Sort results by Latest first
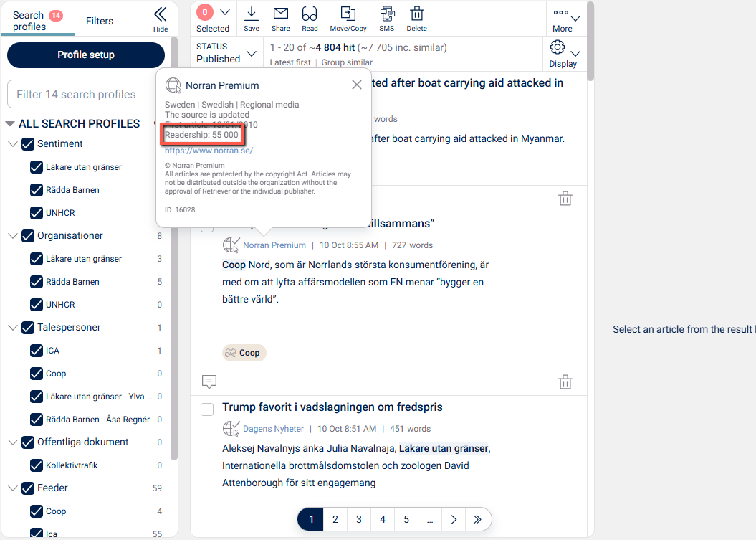756x540 pixels. (290, 62)
